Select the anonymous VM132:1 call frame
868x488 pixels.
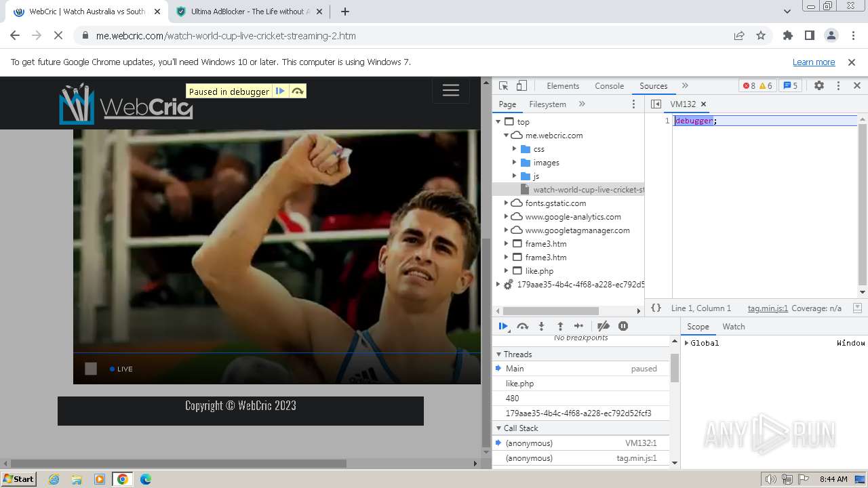click(x=581, y=443)
